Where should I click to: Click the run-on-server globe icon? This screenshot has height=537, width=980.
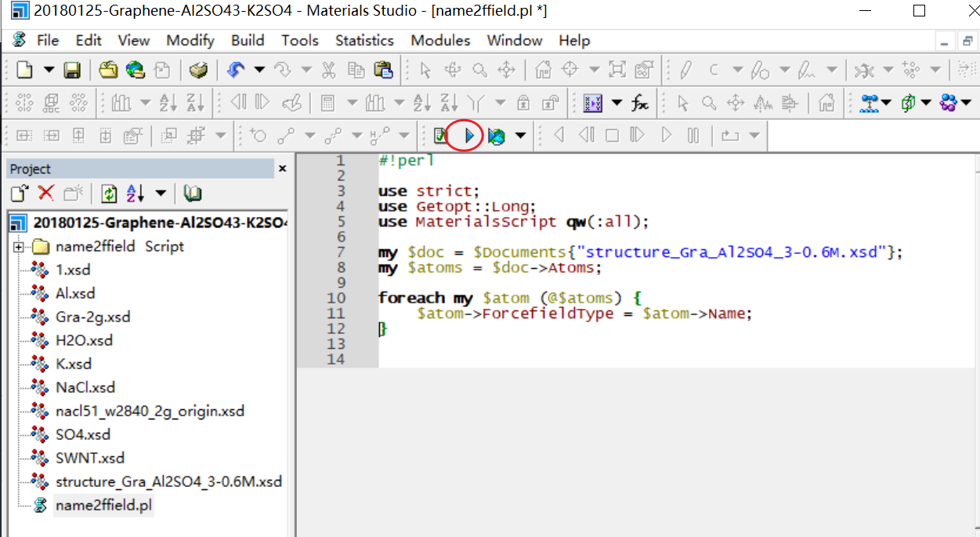tap(496, 136)
